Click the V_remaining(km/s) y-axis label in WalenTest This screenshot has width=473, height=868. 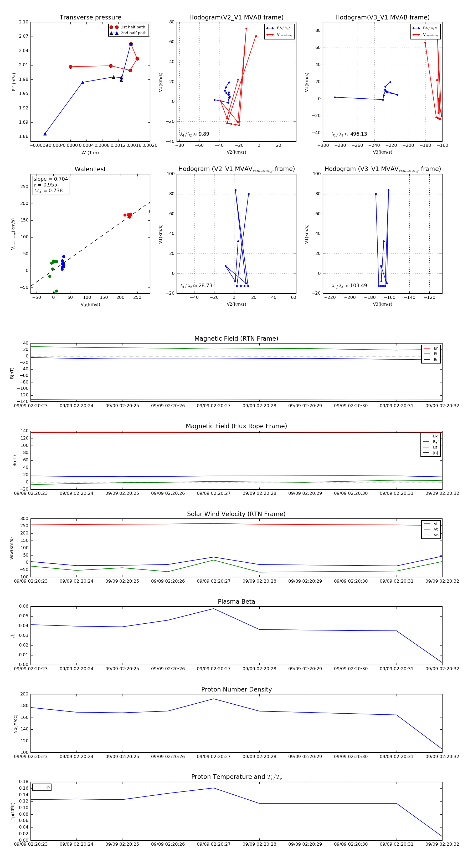coord(13,234)
